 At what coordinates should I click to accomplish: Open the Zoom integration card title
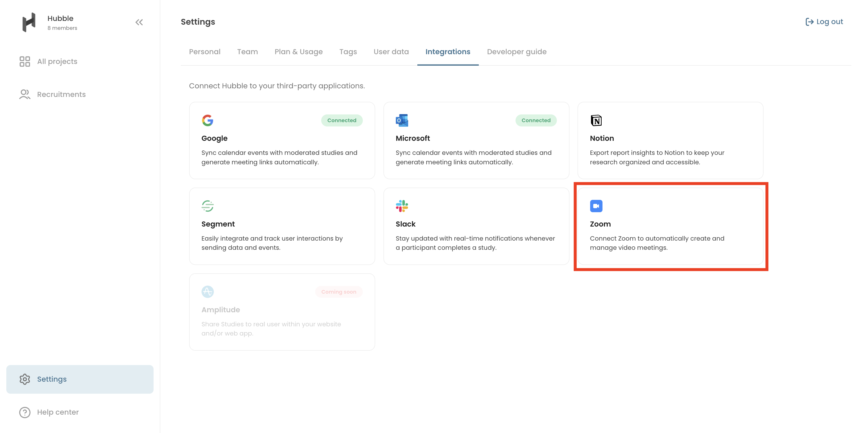600,224
